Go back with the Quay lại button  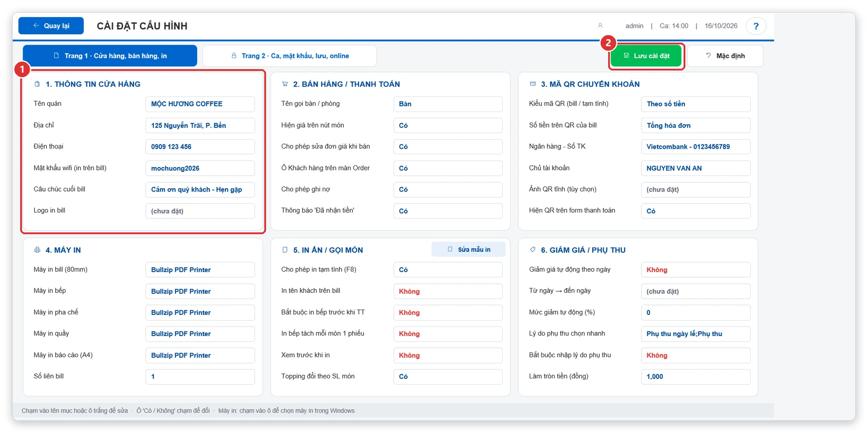point(51,26)
